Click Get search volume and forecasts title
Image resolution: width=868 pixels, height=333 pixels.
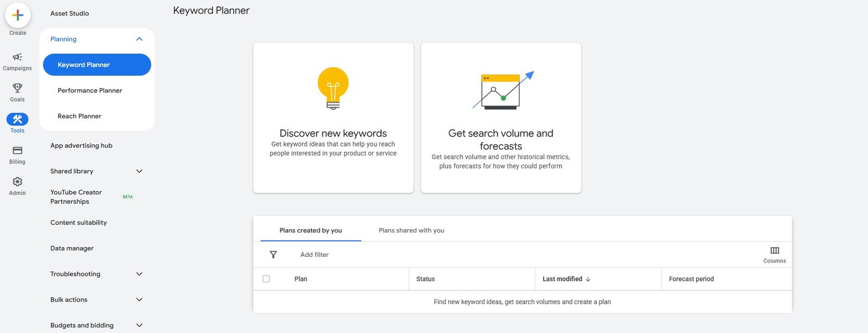(x=501, y=140)
